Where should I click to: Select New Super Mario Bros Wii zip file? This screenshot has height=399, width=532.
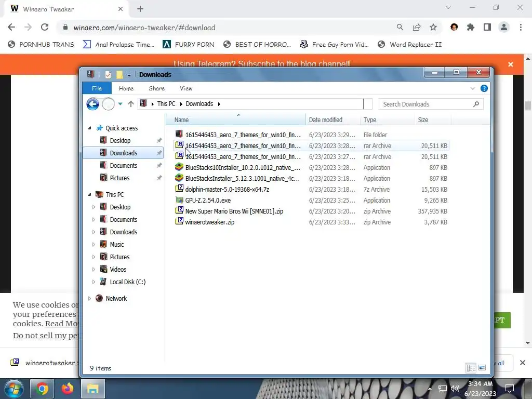(311, 211)
